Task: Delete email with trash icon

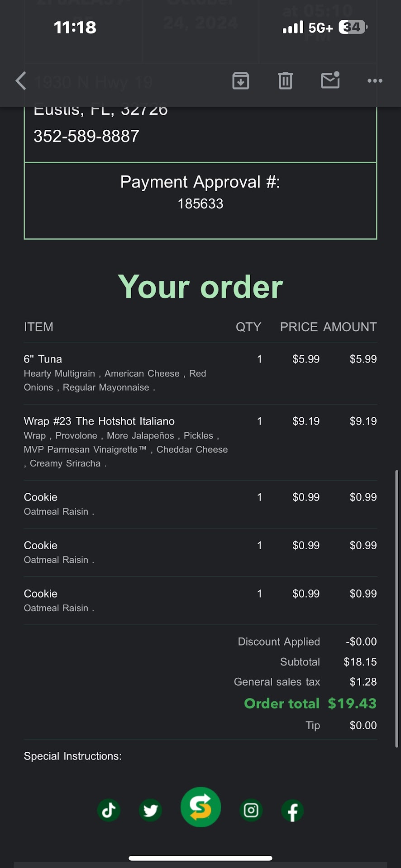Action: click(x=285, y=81)
